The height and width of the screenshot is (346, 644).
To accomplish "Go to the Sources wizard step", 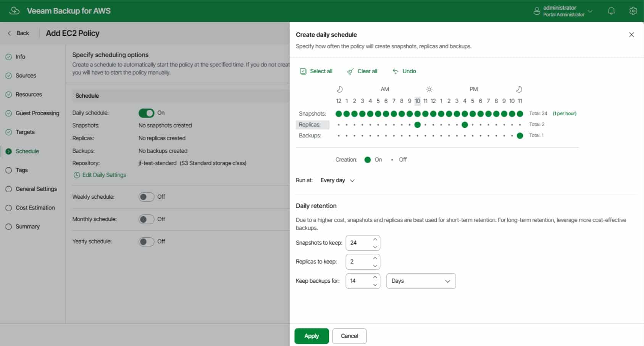I will coord(26,76).
